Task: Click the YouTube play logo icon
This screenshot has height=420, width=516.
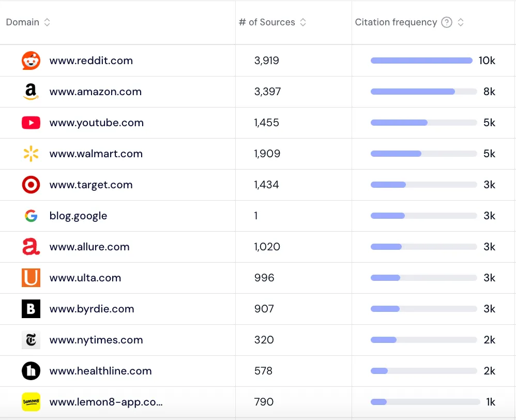Action: 31,123
